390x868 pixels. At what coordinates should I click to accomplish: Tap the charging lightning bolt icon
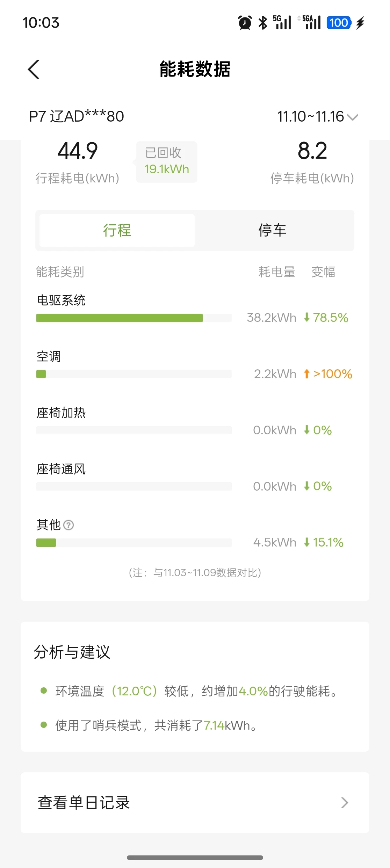[x=360, y=23]
